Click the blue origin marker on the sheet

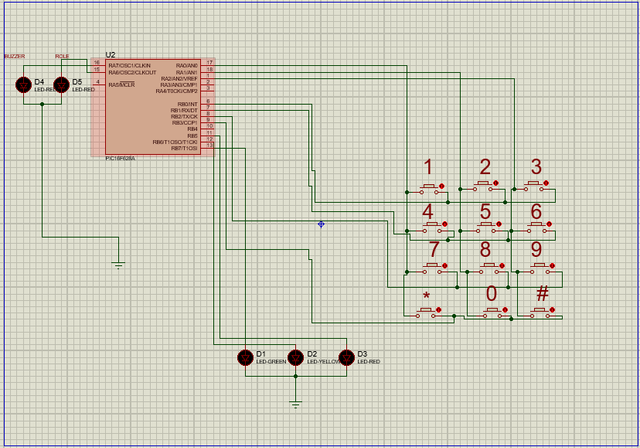click(x=321, y=224)
